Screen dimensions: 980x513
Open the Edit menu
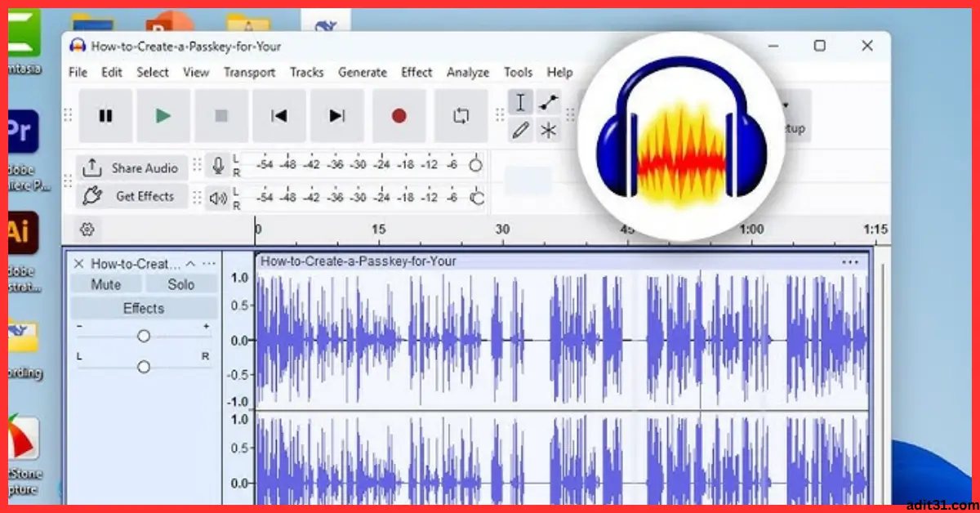click(112, 73)
